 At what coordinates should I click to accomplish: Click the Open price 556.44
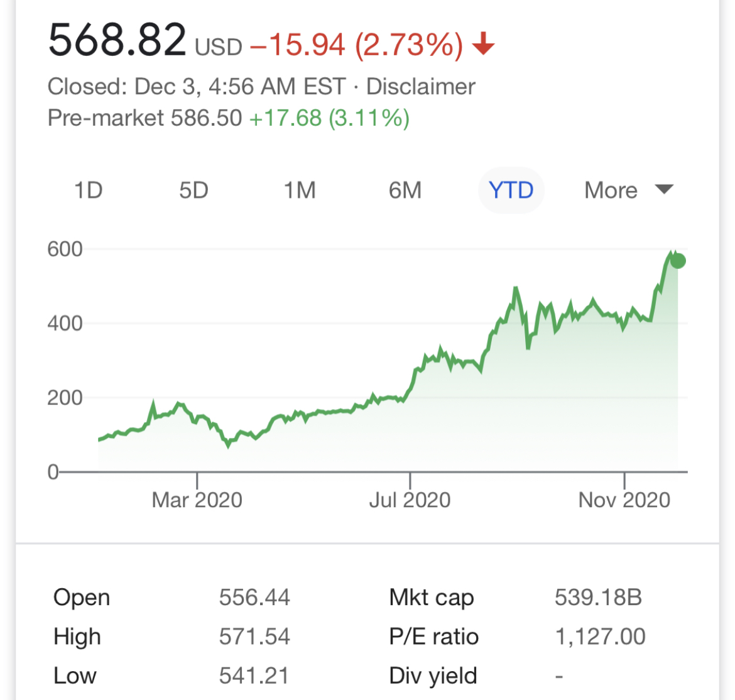254,597
